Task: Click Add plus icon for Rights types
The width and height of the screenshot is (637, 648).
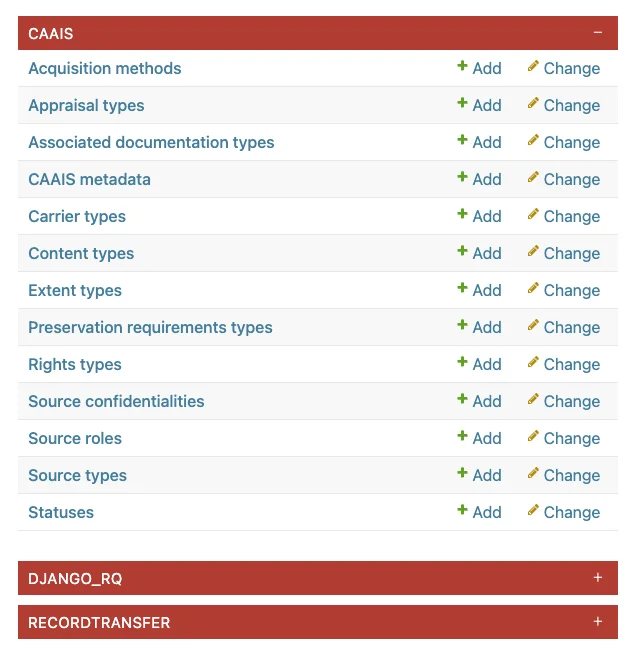Action: pos(462,362)
